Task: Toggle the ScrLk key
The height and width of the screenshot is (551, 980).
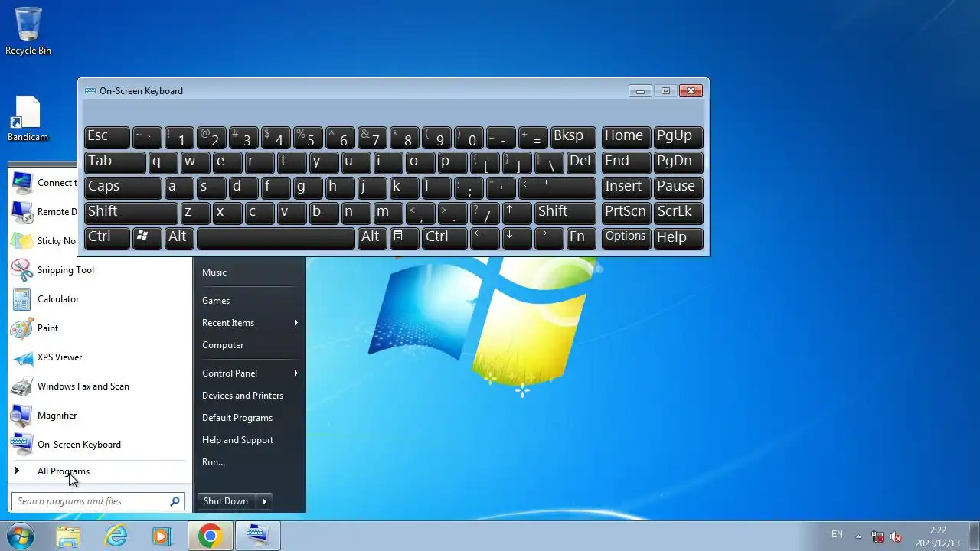Action: (x=678, y=213)
